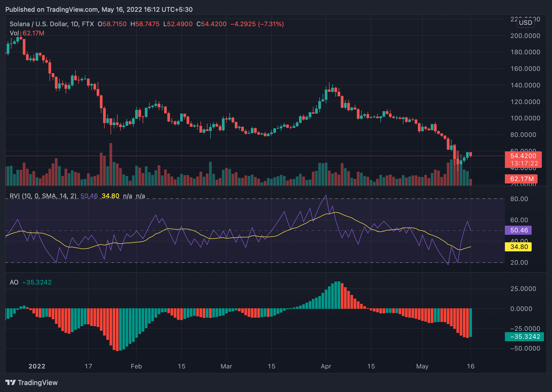Select the AO indicator legend label
Viewport: 552px width, 392px height.
click(x=14, y=282)
